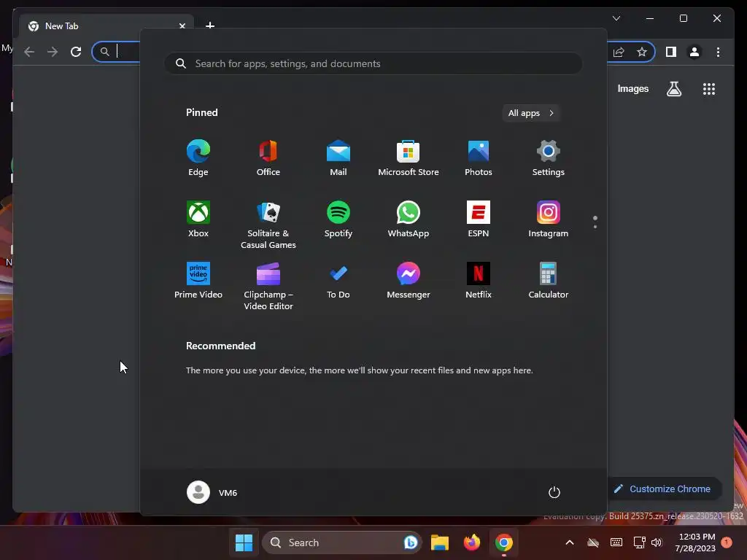Viewport: 747px width, 560px height.
Task: Click Chrome's forward navigation arrow
Action: point(53,52)
